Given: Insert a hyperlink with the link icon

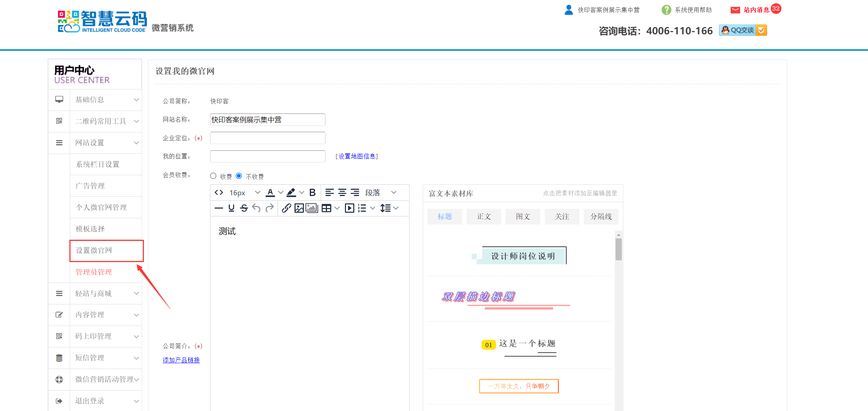Looking at the screenshot, I should tap(286, 208).
